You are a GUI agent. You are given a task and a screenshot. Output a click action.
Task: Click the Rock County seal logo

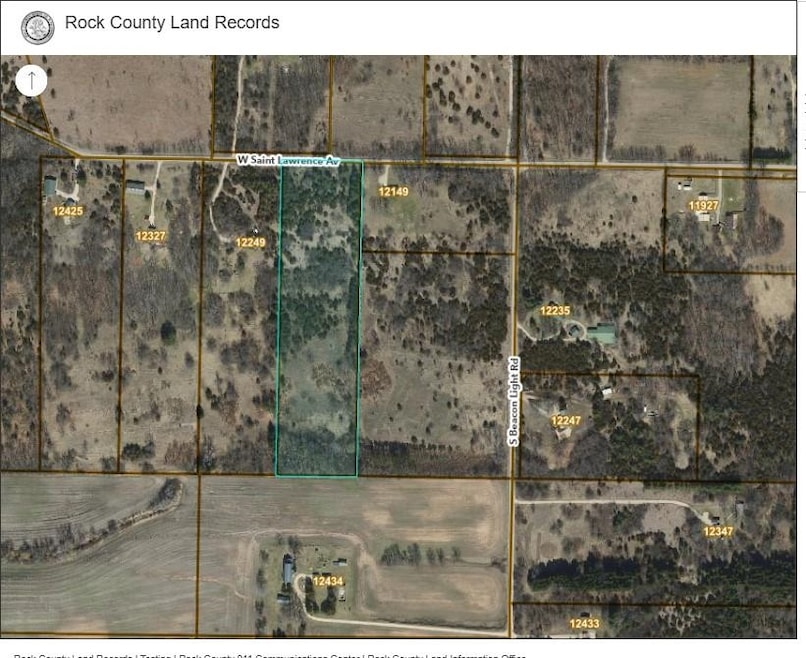coord(38,27)
